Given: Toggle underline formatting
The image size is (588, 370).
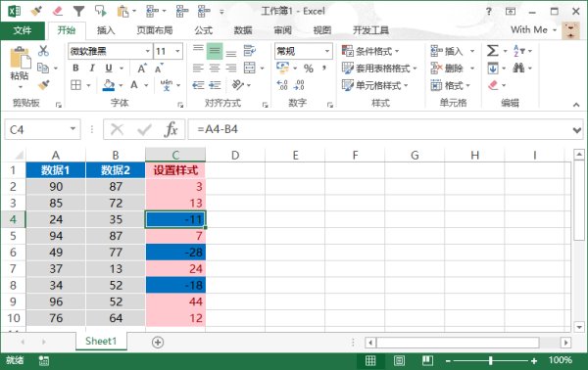Looking at the screenshot, I should [109, 68].
